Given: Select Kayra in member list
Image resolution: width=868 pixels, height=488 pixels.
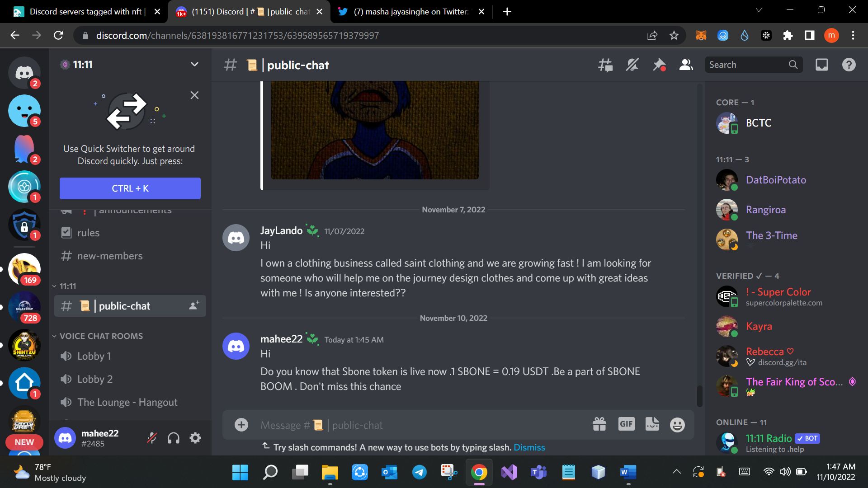Looking at the screenshot, I should coord(787,326).
